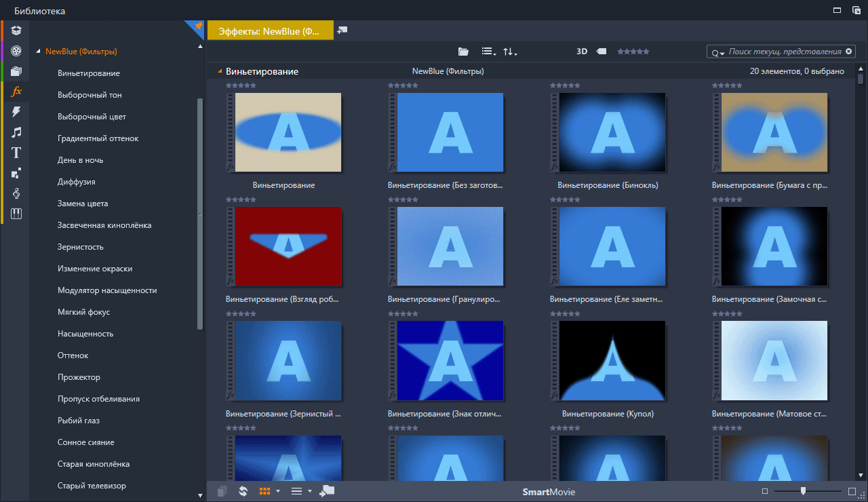Toggle the tag filter icon
Viewport: 868px width, 502px height.
click(601, 52)
